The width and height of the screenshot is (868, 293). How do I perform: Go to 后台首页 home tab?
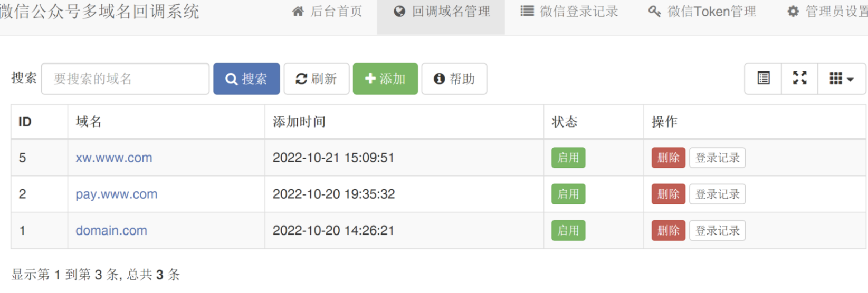point(328,12)
